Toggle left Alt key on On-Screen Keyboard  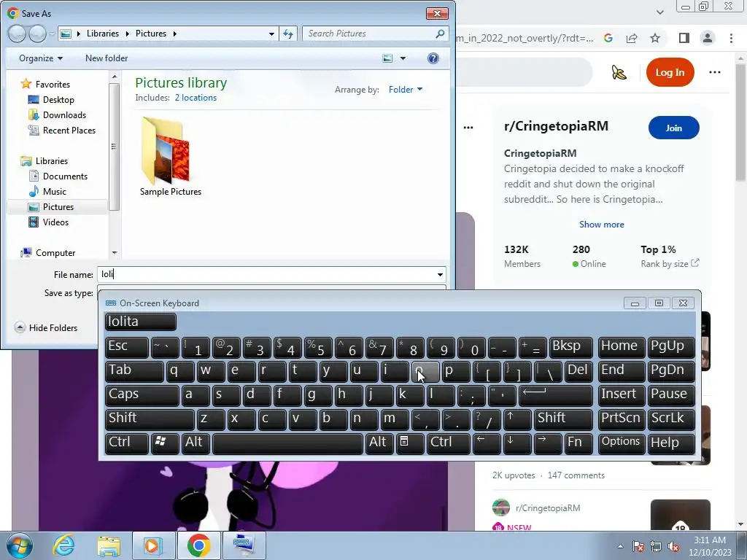coord(196,443)
